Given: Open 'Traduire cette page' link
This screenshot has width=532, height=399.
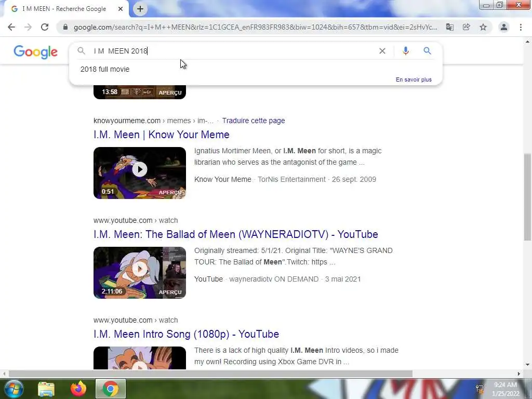Looking at the screenshot, I should point(254,121).
